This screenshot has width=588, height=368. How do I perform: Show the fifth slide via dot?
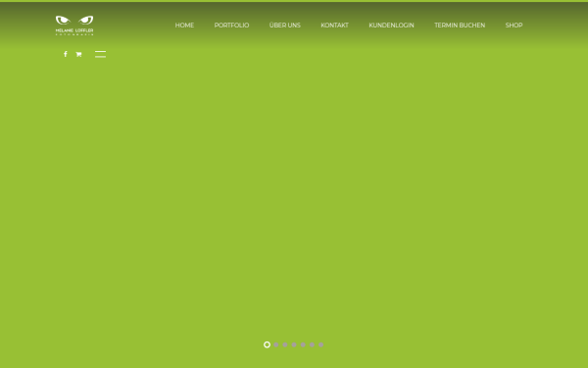click(303, 344)
